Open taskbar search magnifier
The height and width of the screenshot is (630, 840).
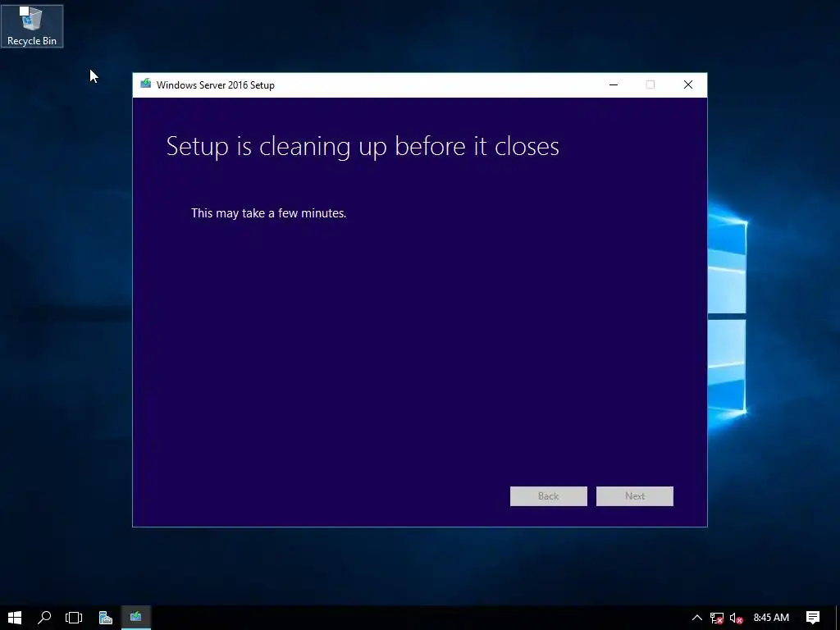point(44,618)
